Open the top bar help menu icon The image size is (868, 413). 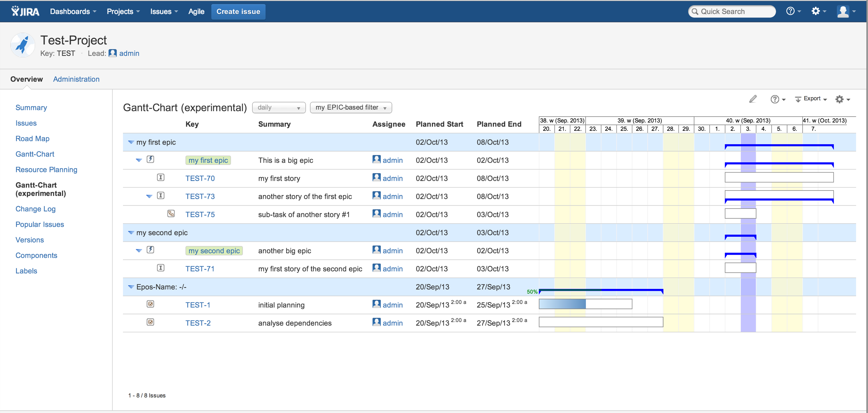[793, 11]
